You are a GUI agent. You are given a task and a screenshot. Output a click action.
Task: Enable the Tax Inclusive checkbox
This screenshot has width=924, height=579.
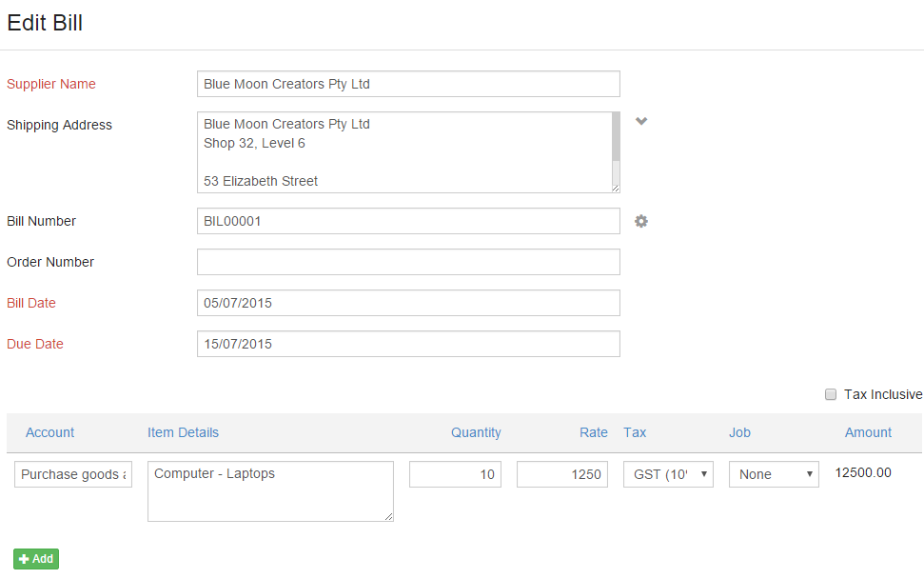831,394
